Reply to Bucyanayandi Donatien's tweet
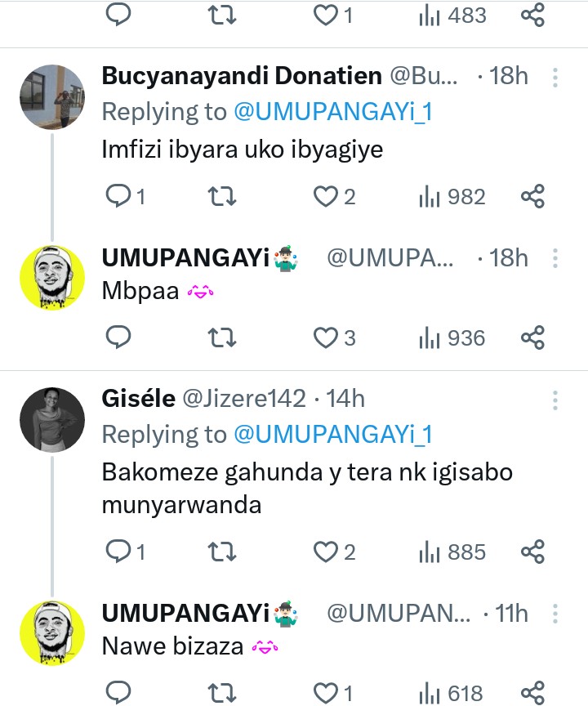This screenshot has width=588, height=706. (119, 196)
